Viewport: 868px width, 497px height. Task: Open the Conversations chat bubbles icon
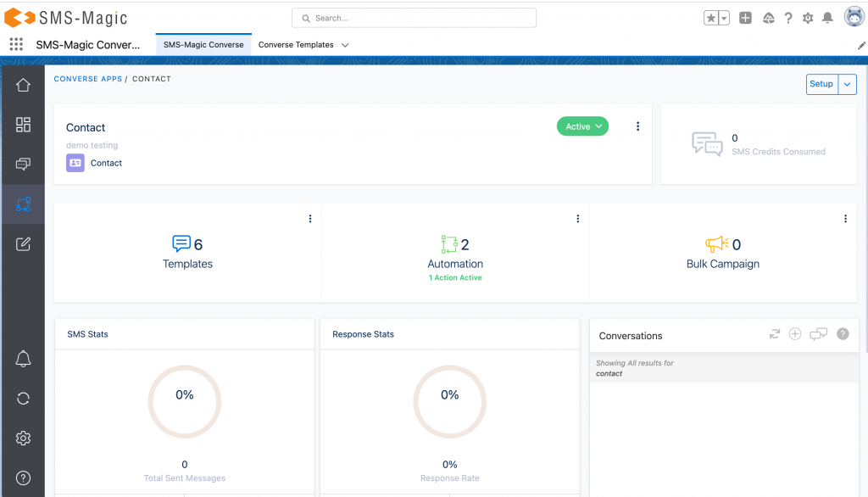pyautogui.click(x=818, y=334)
